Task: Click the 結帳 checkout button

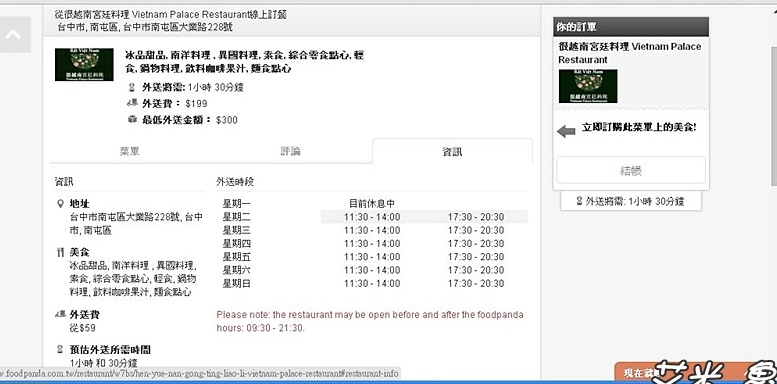Action: pyautogui.click(x=631, y=171)
